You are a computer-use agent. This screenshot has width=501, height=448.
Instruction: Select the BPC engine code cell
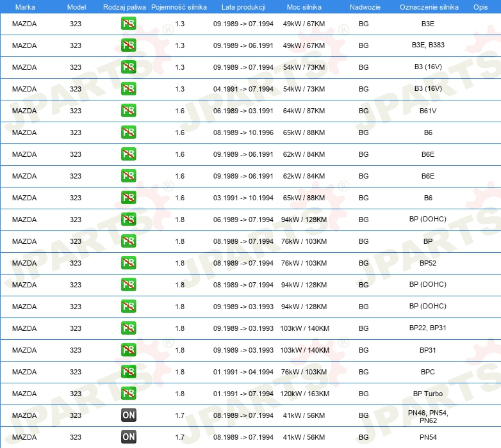428,372
